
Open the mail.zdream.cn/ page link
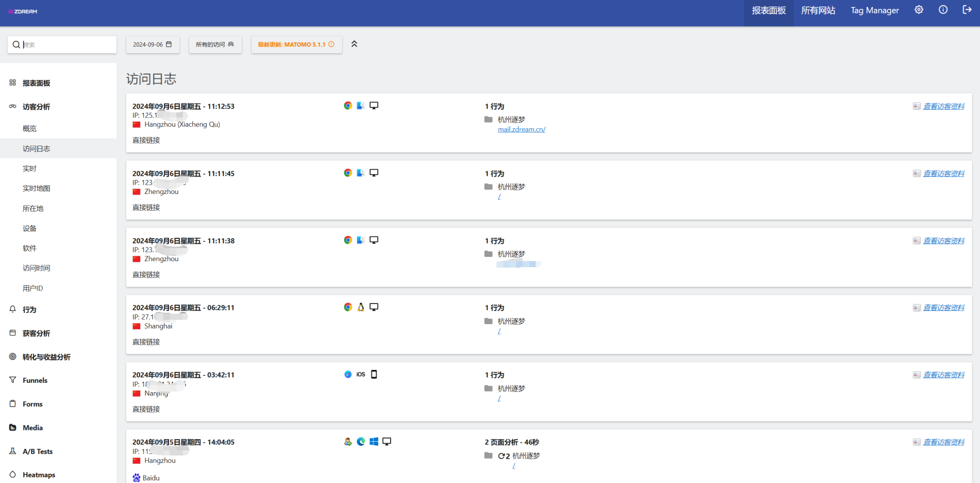521,130
